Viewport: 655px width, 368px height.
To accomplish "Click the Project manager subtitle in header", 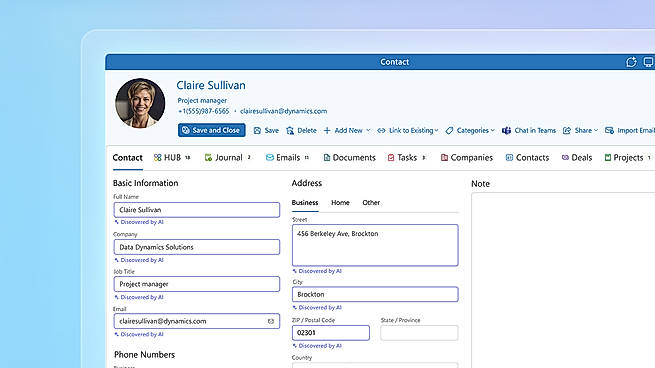I will pos(202,100).
